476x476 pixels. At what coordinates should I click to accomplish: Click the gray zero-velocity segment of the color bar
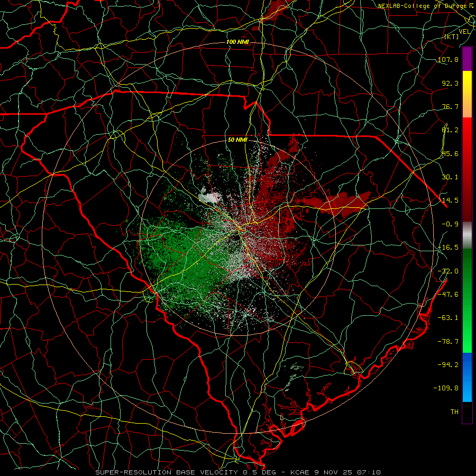(467, 235)
